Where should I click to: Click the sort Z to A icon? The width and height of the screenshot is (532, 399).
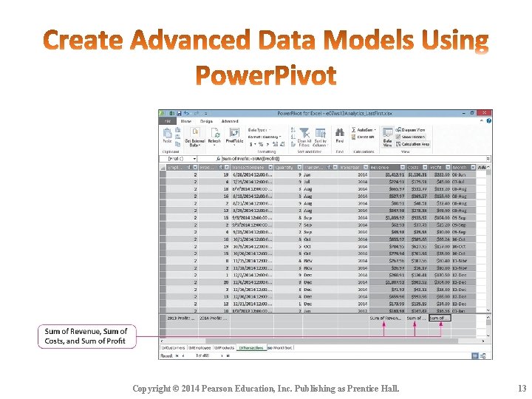293,137
